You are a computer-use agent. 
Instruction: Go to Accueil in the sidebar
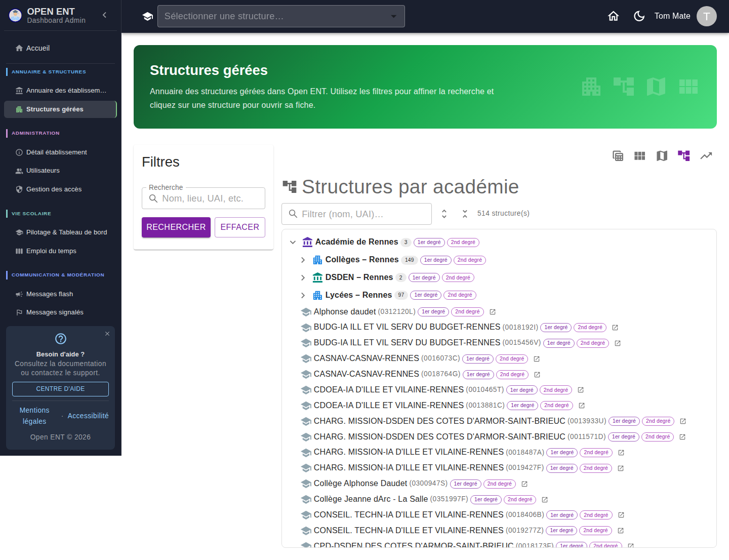tap(60, 48)
